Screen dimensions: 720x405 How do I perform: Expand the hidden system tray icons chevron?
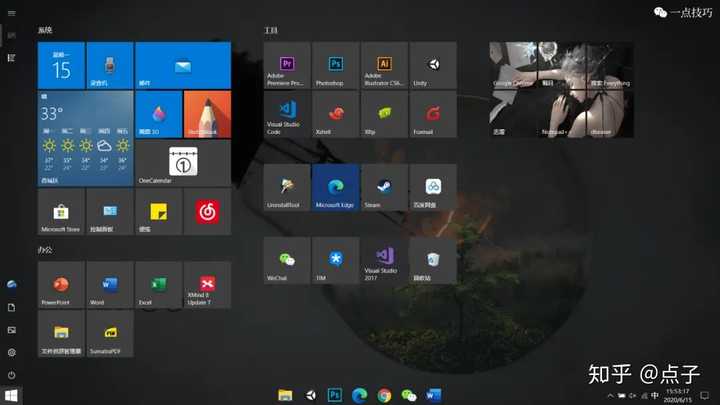610,395
